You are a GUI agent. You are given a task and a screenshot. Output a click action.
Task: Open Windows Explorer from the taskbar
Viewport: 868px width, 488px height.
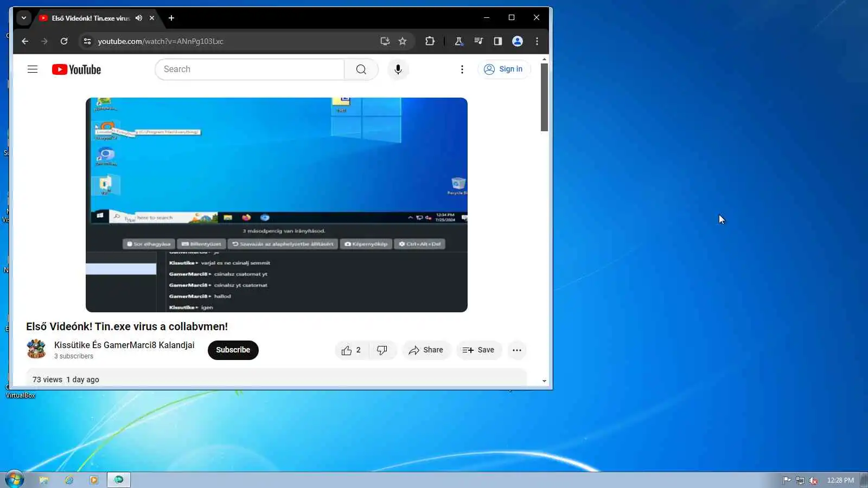coord(44,480)
